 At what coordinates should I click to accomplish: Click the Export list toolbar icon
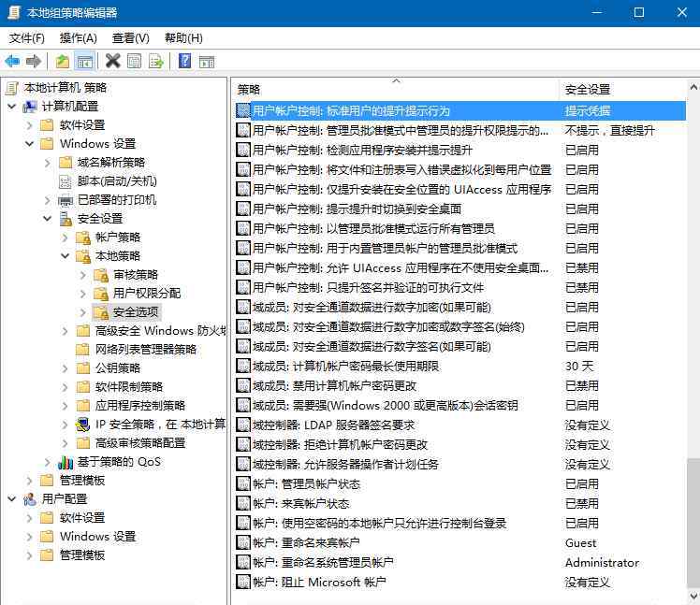tap(156, 61)
